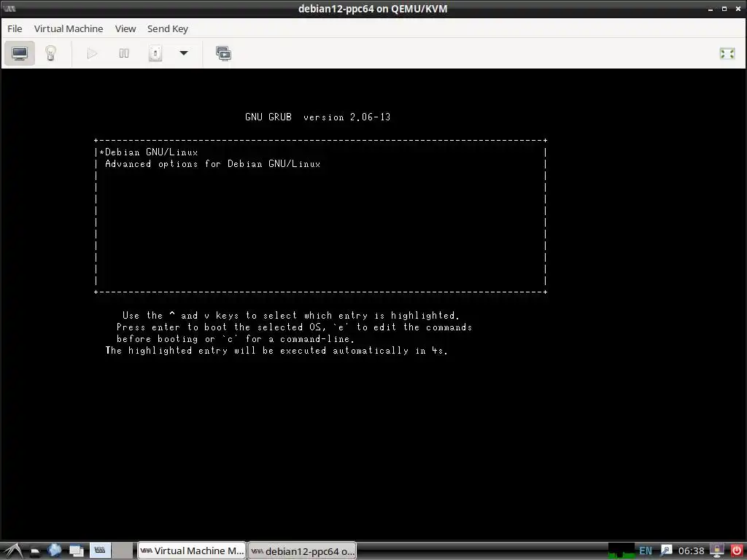Open the File menu
Viewport: 747px width, 560px height.
pyautogui.click(x=15, y=28)
